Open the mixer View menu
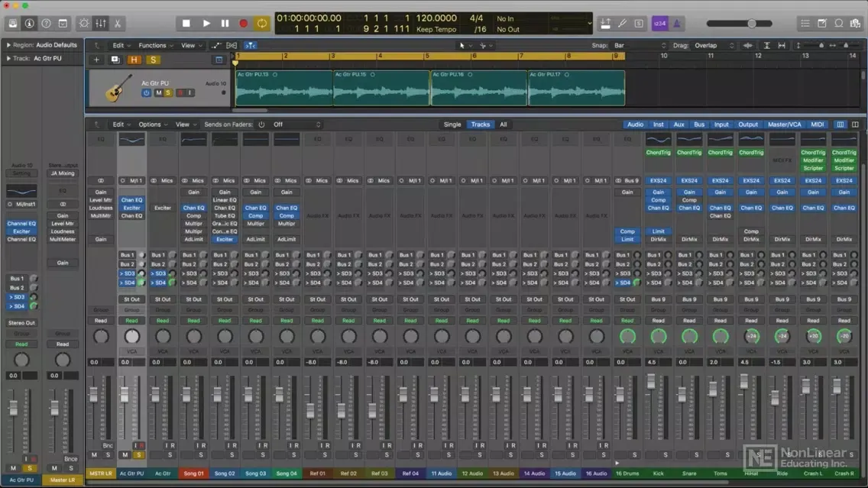Image resolution: width=868 pixels, height=488 pixels. [x=186, y=124]
